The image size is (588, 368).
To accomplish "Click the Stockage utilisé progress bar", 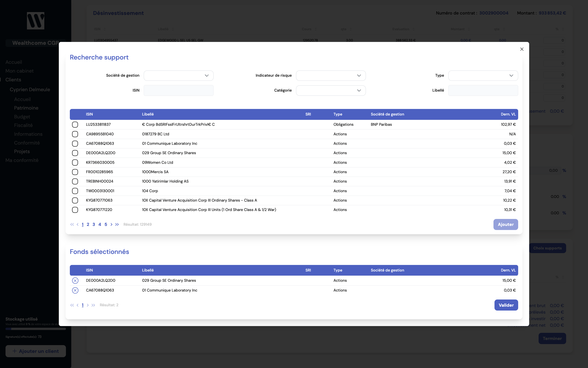I will pyautogui.click(x=36, y=329).
